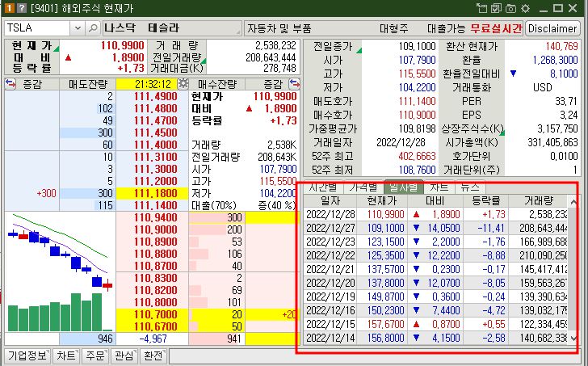Image resolution: width=588 pixels, height=366 pixels.
Task: Click the 관심 button
Action: (124, 355)
